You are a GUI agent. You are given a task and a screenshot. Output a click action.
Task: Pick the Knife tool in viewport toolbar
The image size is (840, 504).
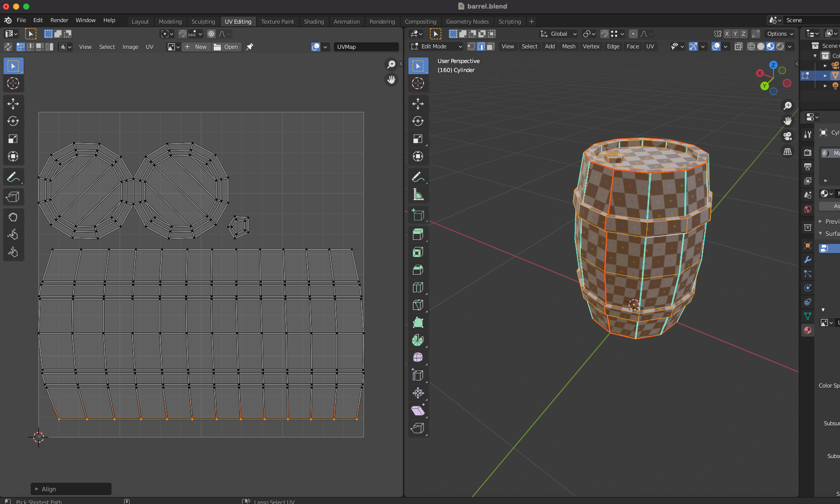pos(418,305)
